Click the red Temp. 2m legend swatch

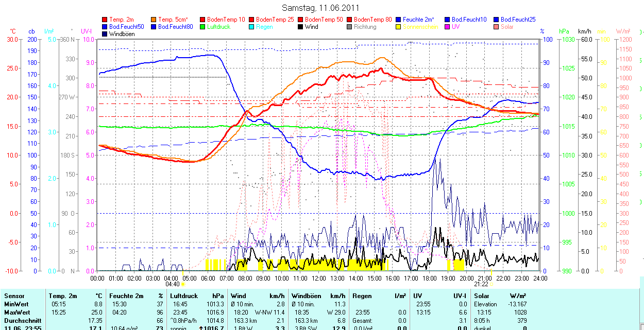coord(105,20)
